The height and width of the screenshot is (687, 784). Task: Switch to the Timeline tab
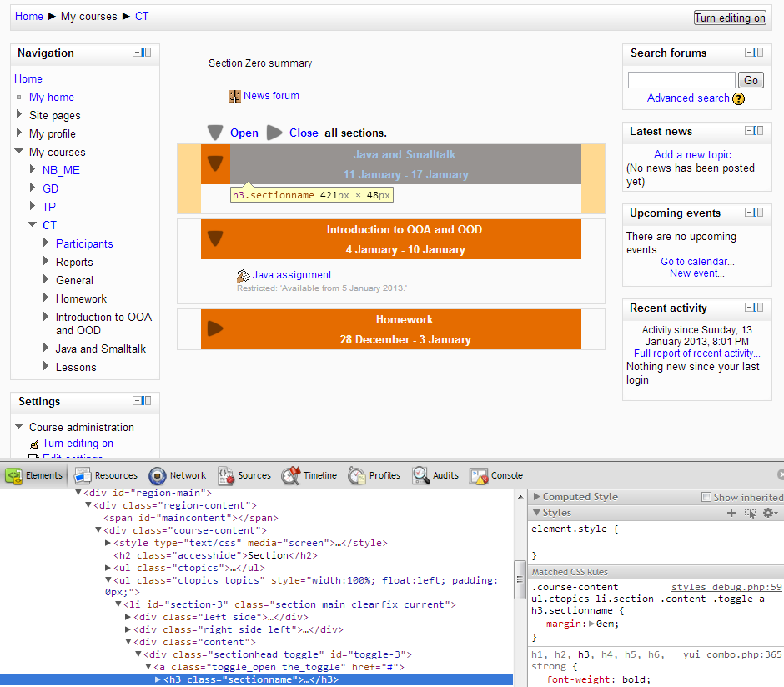[309, 475]
